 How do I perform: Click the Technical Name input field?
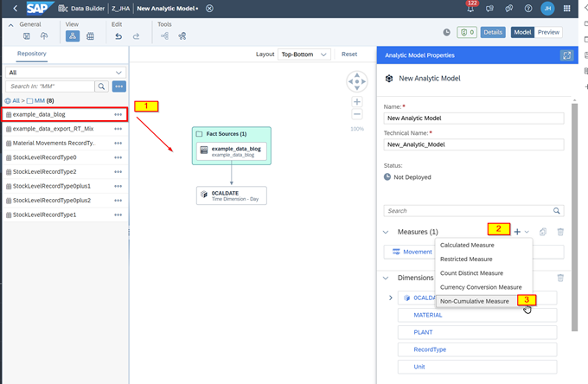point(473,144)
